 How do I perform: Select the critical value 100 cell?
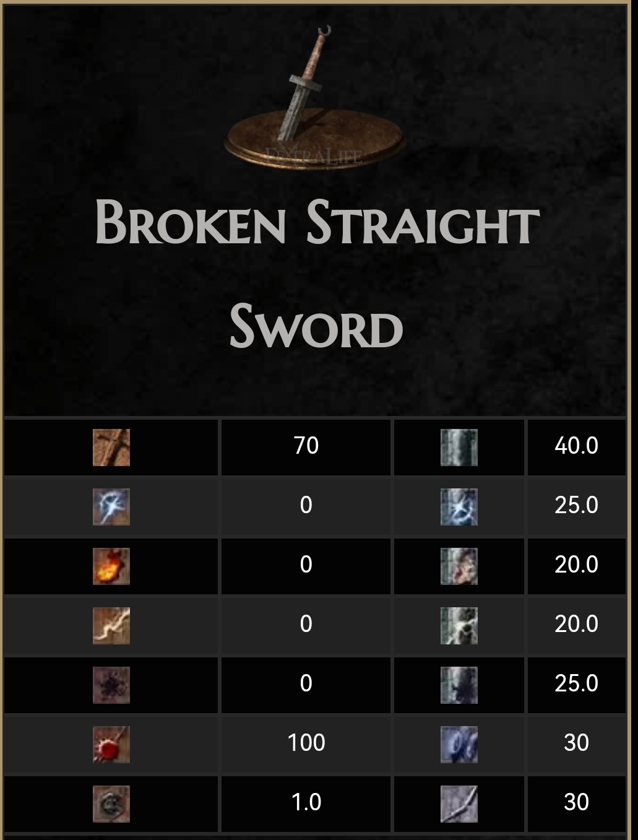[306, 743]
